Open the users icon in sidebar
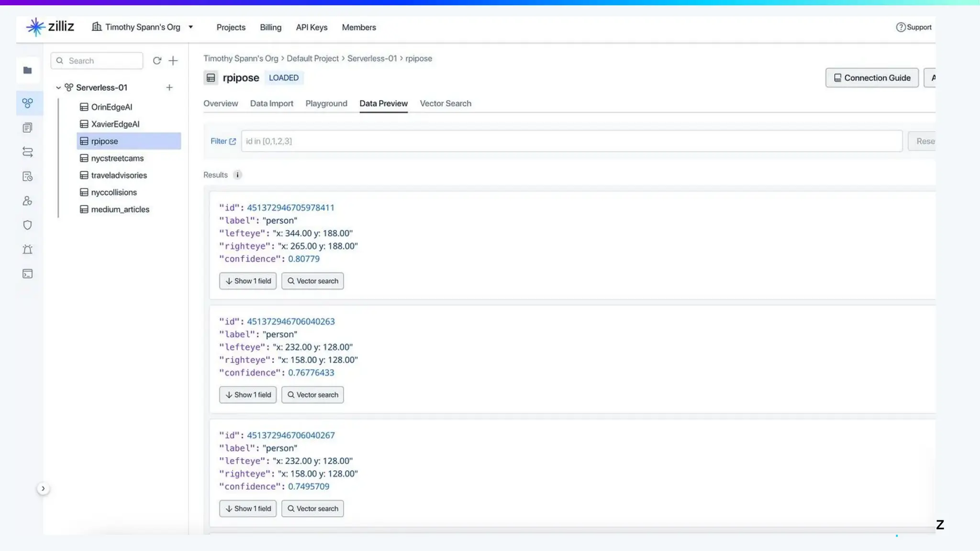The image size is (980, 551). [28, 201]
